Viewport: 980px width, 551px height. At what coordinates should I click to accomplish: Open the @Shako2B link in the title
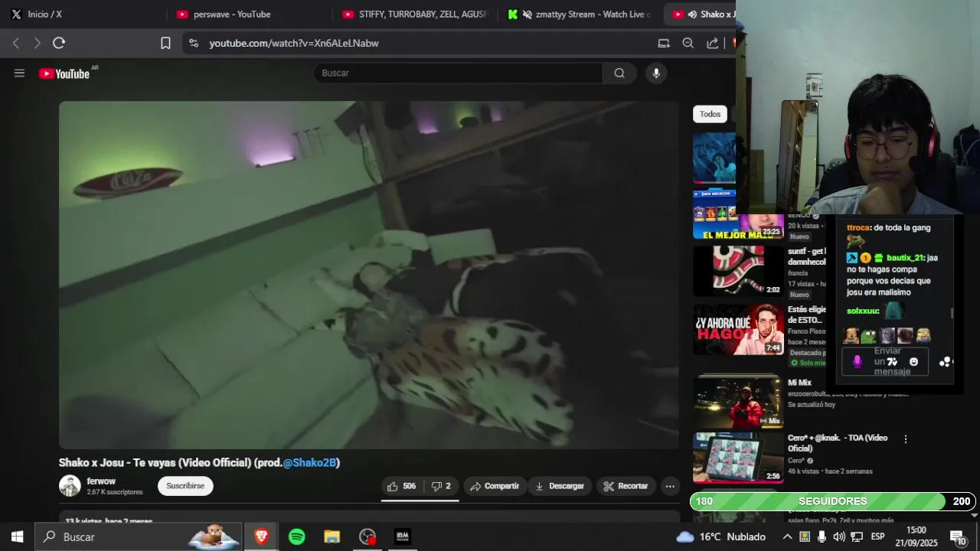click(x=309, y=463)
